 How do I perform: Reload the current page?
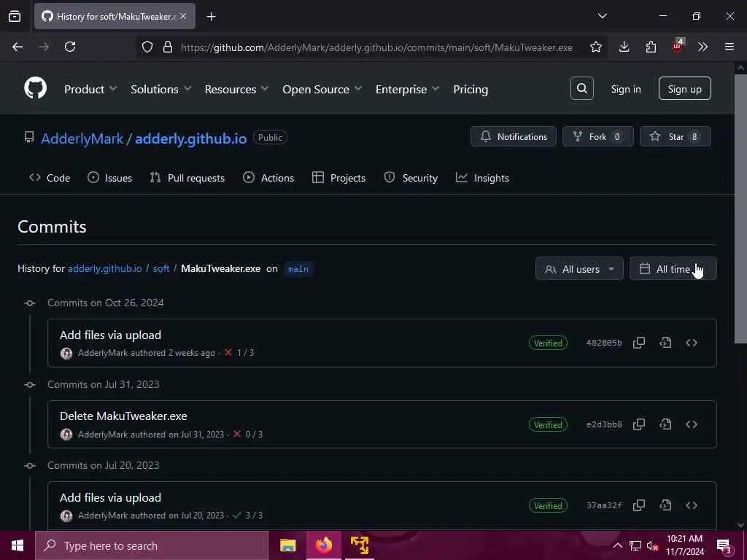(x=70, y=47)
